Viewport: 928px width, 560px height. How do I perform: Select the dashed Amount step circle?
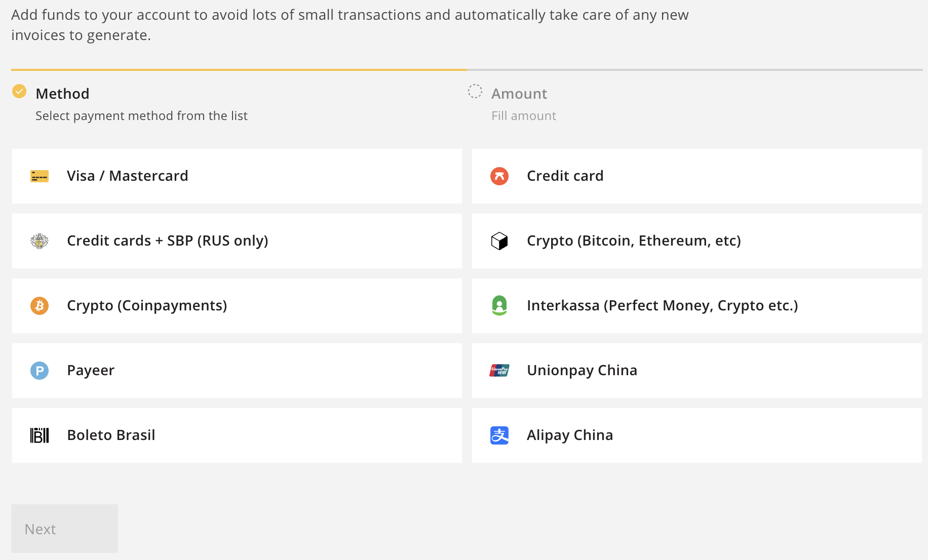[475, 91]
